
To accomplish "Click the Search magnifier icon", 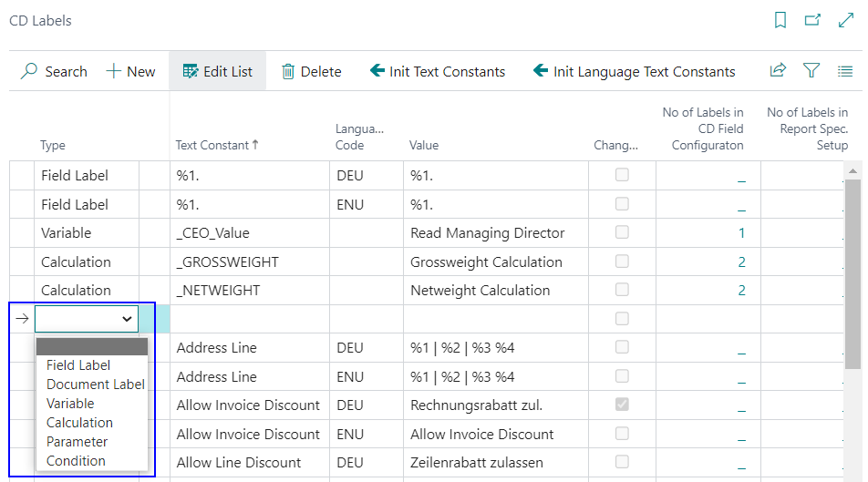I will (29, 71).
